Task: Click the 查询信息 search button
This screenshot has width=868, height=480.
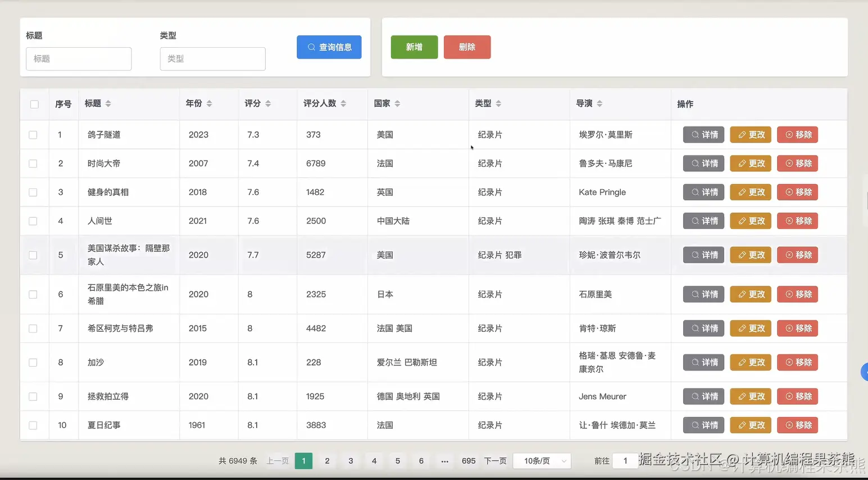Action: point(329,47)
